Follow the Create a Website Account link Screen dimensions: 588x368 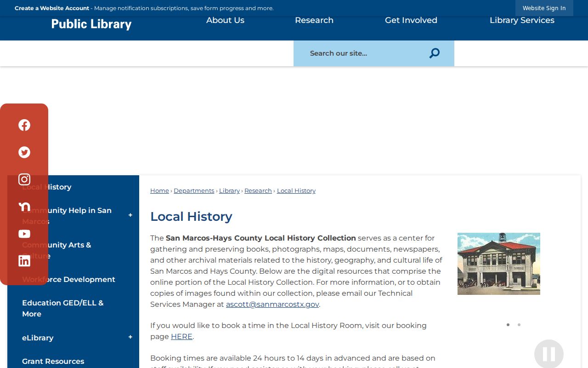52,8
